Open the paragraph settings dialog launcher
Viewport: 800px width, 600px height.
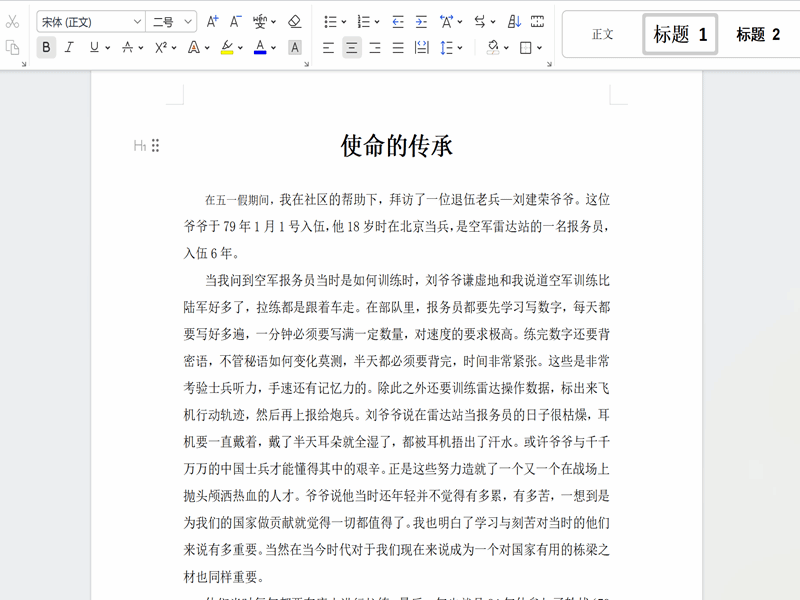point(549,64)
